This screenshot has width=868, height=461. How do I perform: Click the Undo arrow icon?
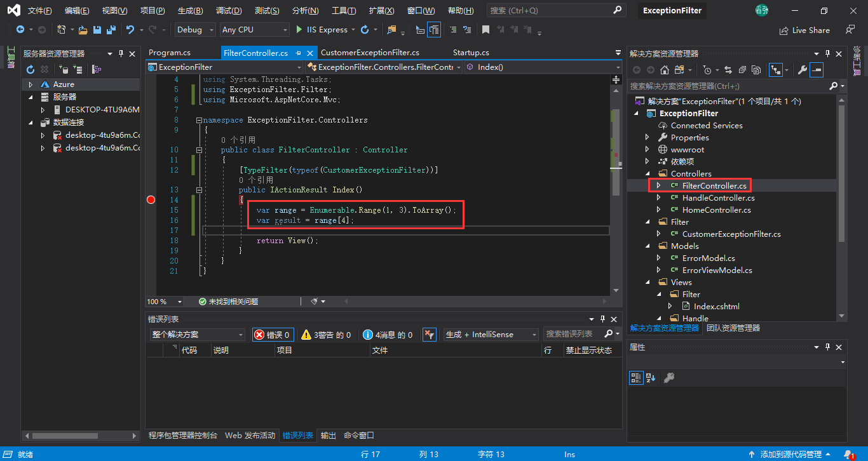coord(130,30)
